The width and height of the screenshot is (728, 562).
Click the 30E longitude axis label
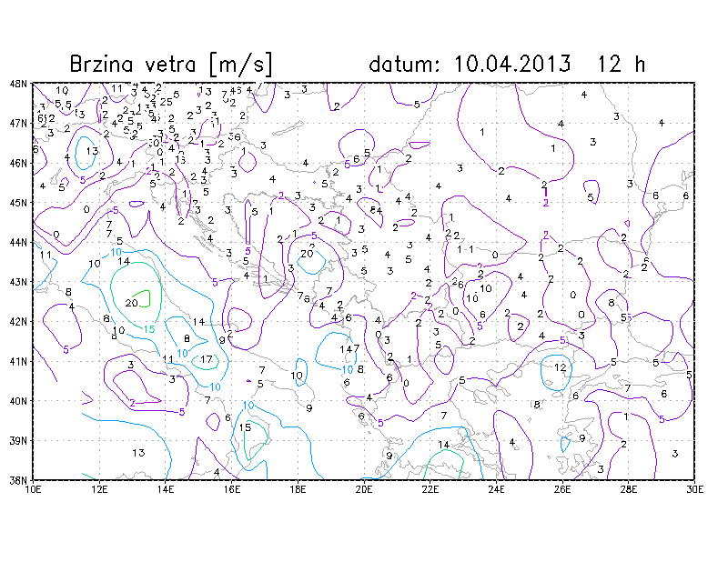694,489
